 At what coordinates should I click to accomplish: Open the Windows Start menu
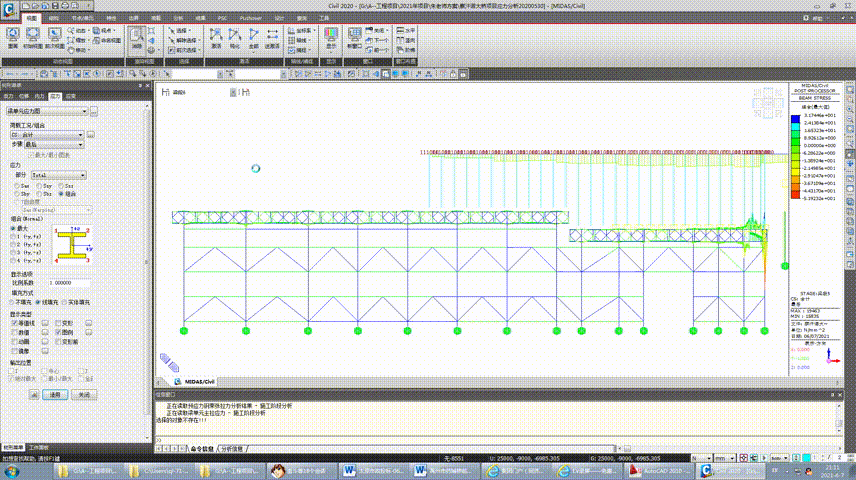[x=11, y=470]
